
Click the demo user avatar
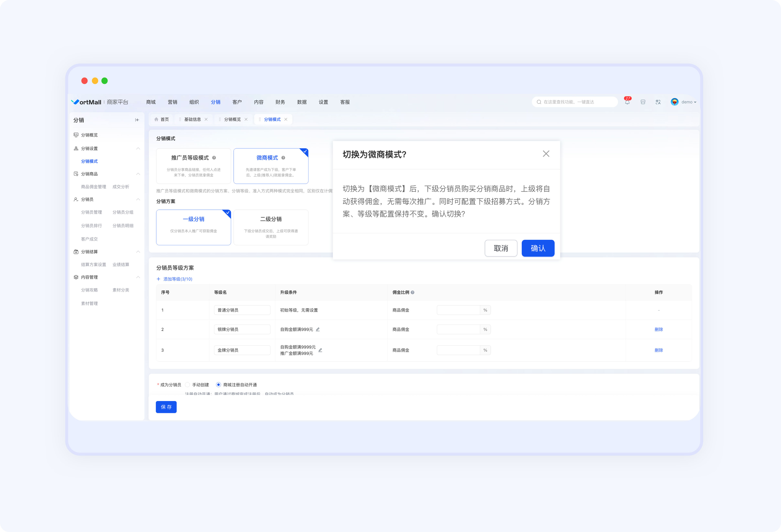pyautogui.click(x=674, y=102)
